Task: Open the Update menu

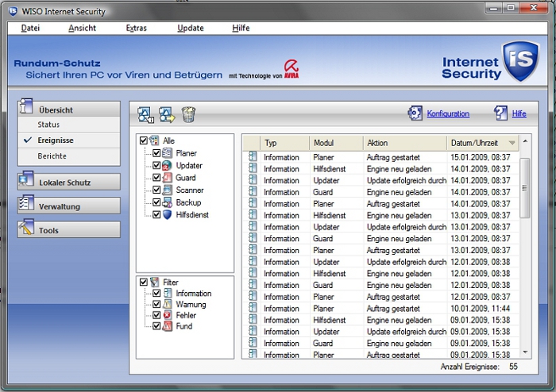Action: click(190, 28)
